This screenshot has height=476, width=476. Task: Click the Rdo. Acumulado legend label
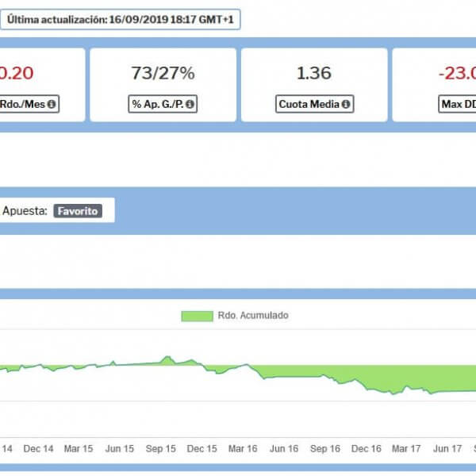click(253, 316)
